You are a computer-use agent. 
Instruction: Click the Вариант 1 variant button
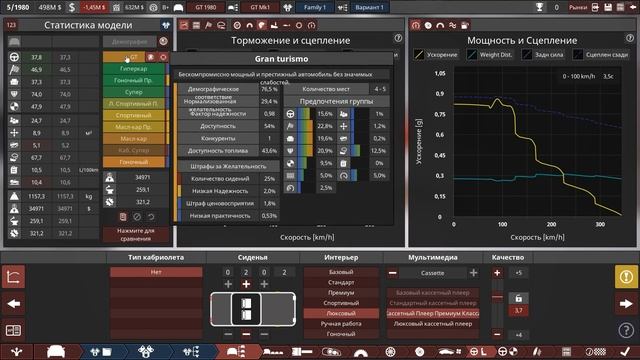click(369, 7)
